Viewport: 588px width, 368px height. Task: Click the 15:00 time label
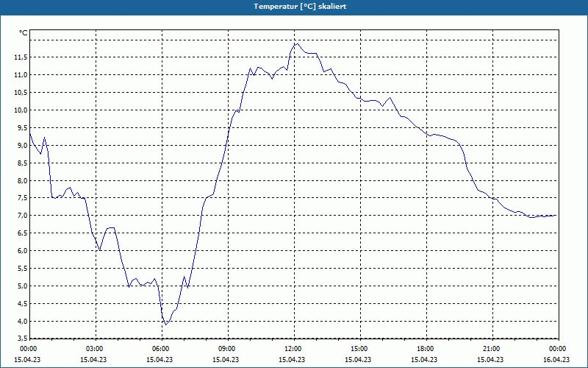pos(359,349)
